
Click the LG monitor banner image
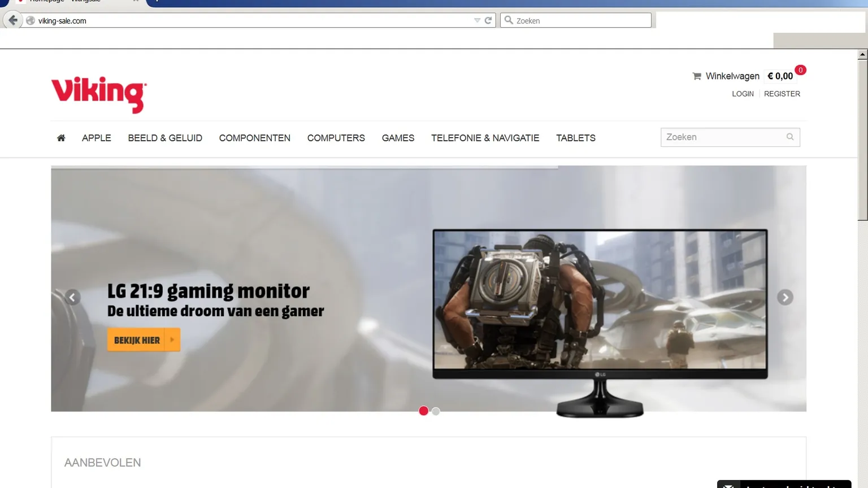600,305
